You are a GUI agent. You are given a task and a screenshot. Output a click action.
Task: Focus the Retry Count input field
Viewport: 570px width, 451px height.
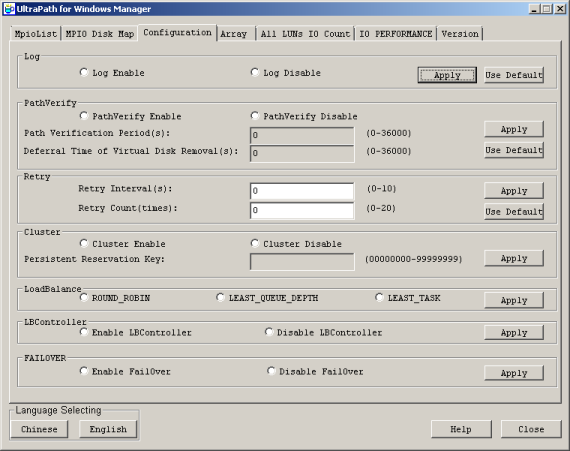(302, 210)
